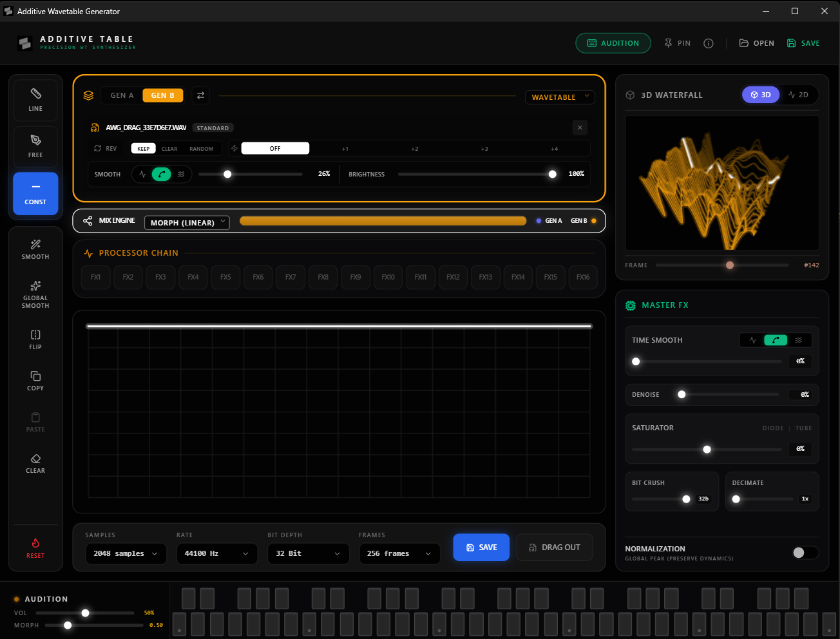Pin the window with the Pin icon
The width and height of the screenshot is (840, 639).
[677, 43]
